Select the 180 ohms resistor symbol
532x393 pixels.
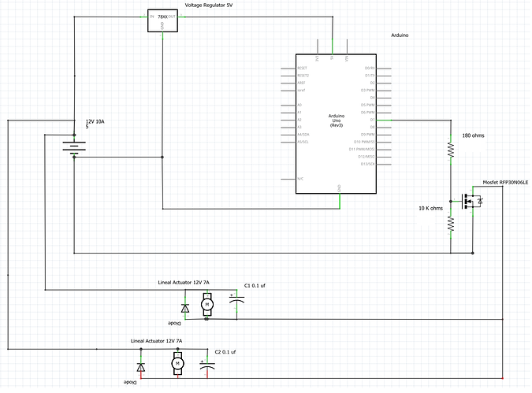pyautogui.click(x=451, y=150)
